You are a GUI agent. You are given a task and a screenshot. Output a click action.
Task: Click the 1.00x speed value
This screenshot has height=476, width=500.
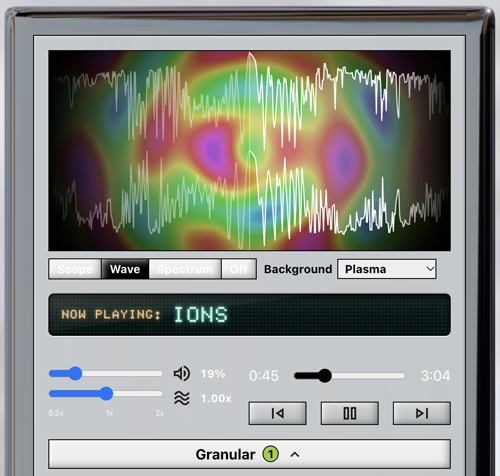(216, 398)
